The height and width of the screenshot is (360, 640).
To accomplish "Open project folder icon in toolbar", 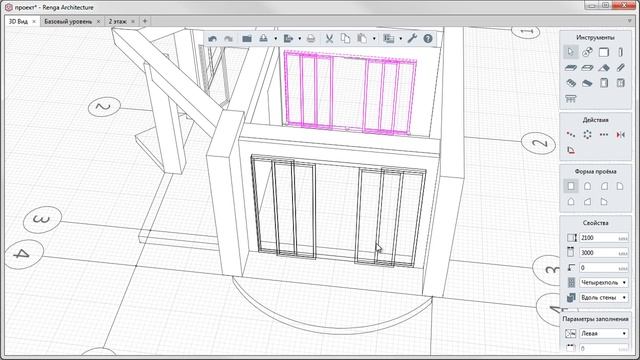I will point(247,39).
